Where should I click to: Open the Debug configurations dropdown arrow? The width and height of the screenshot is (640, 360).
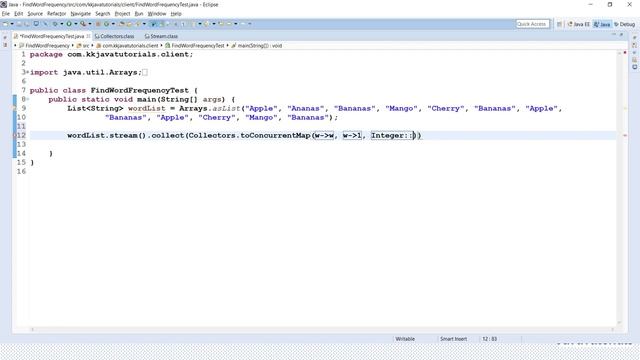coord(62,24)
